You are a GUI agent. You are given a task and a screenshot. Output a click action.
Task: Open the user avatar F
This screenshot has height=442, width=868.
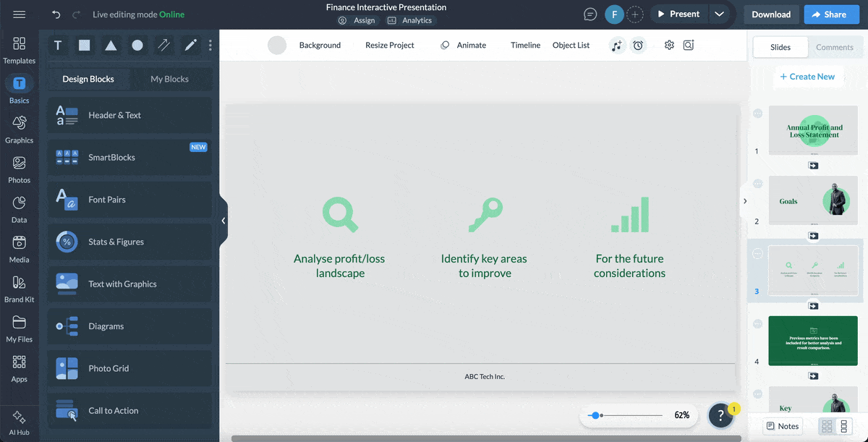614,14
